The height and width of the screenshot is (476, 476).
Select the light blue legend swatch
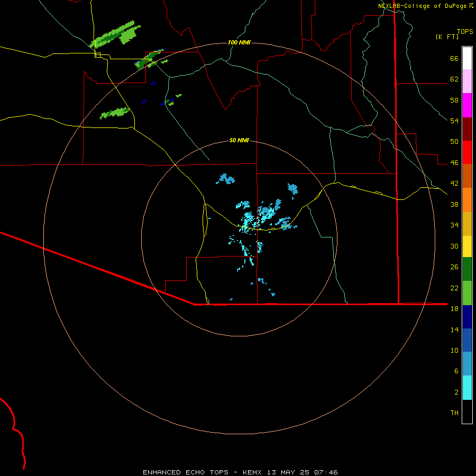point(467,364)
